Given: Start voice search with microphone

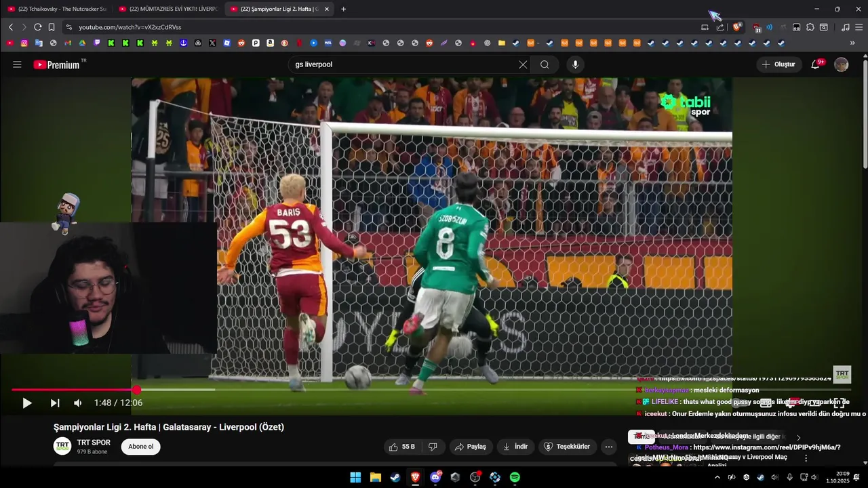Looking at the screenshot, I should click(x=575, y=64).
